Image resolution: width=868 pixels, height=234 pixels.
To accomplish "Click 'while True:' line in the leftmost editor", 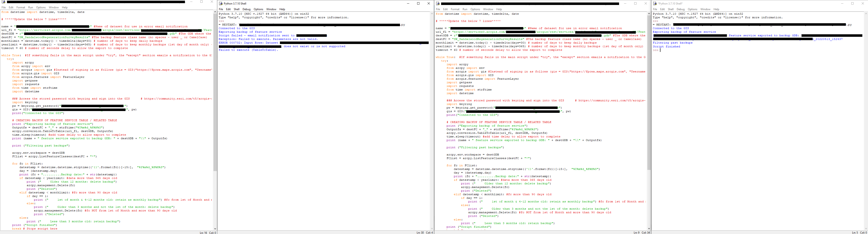I will point(11,56).
